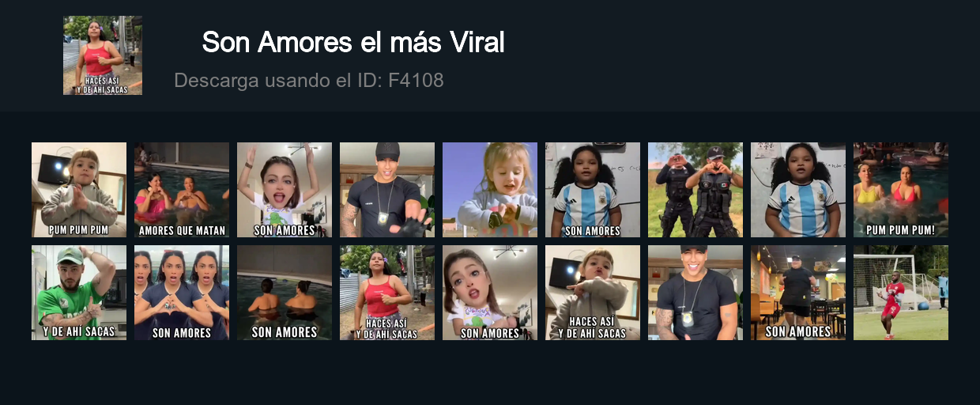Open toddler on blue background sticker
The image size is (980, 405).
point(490,190)
